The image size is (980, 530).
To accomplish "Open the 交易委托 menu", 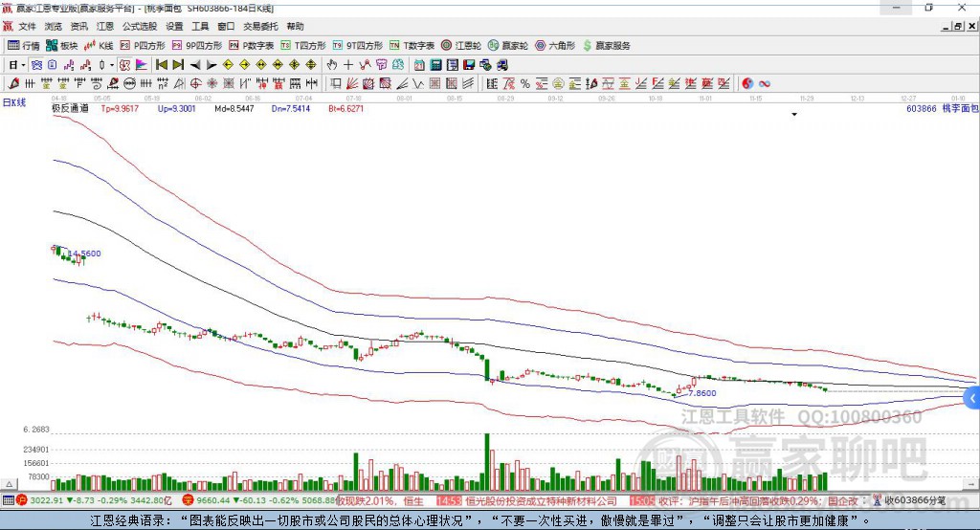I will coord(260,26).
